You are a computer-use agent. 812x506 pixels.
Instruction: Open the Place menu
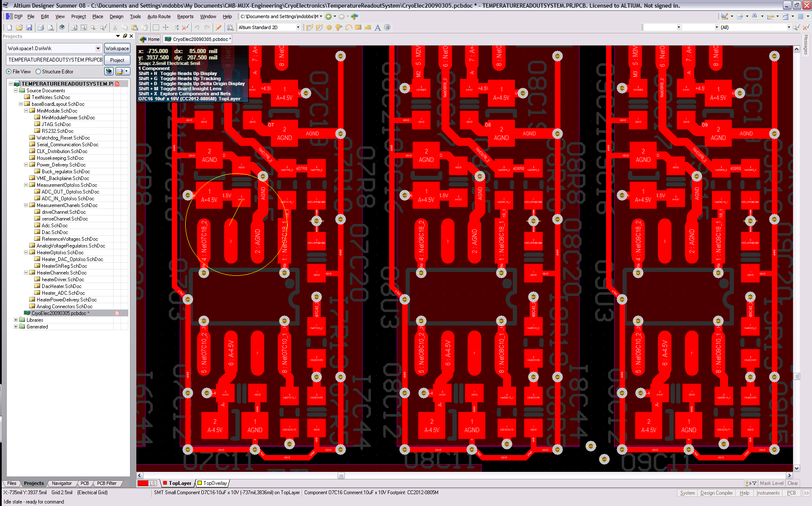pyautogui.click(x=98, y=16)
